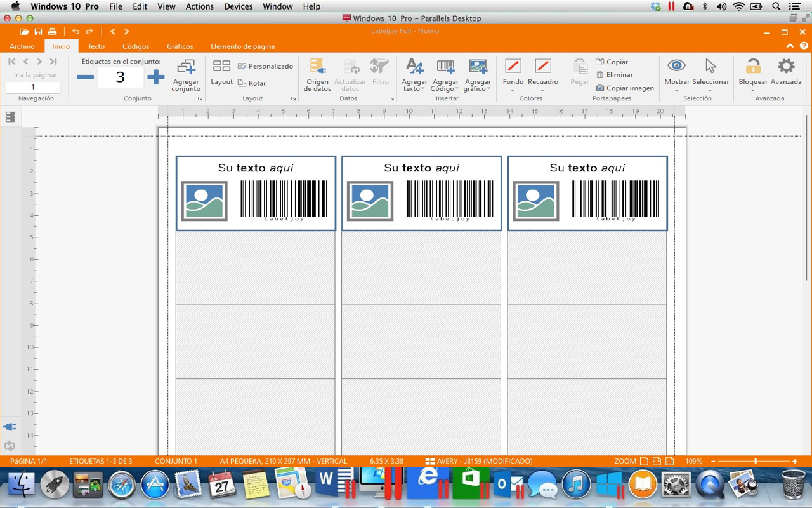The width and height of the screenshot is (812, 508).
Task: Click Eliminar in Portapapeles
Action: (x=614, y=74)
